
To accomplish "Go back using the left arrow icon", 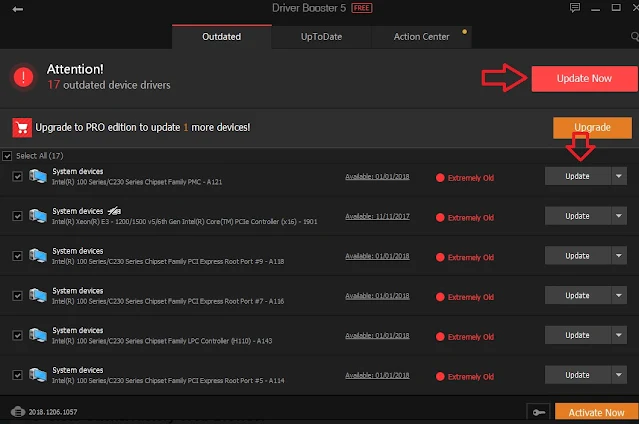I will (18, 9).
